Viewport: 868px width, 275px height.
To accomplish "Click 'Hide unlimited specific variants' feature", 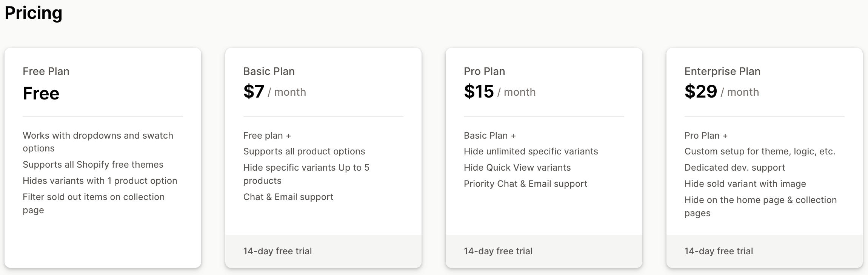I will click(531, 151).
